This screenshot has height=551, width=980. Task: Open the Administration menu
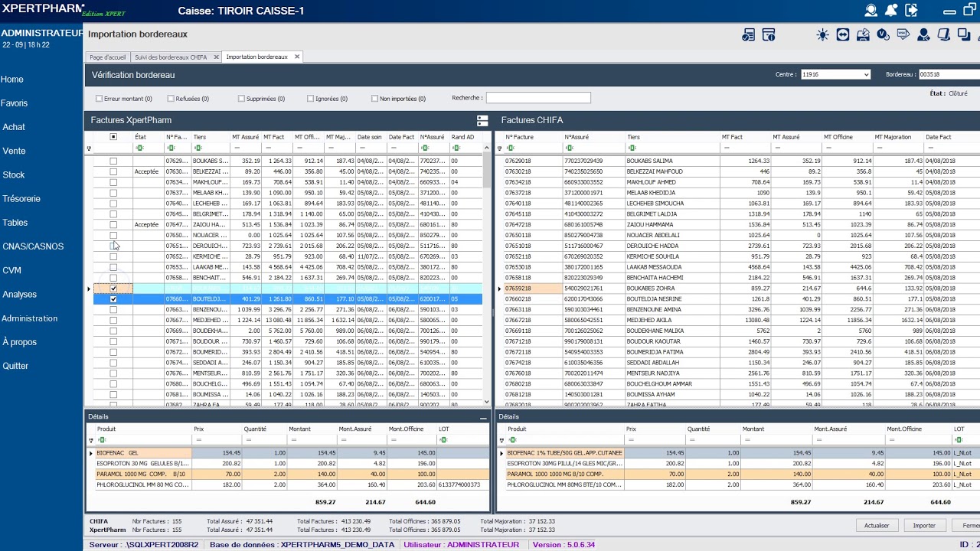tap(30, 318)
